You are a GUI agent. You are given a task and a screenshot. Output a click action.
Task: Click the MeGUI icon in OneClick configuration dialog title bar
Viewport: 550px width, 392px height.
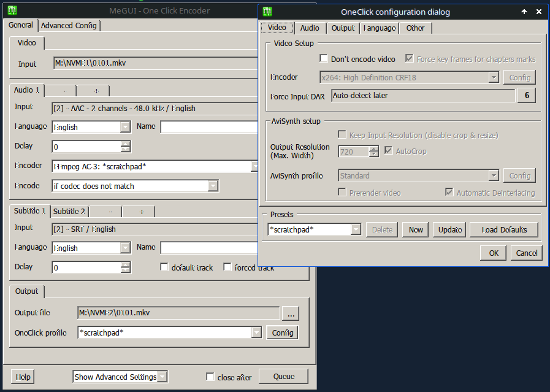coord(267,12)
